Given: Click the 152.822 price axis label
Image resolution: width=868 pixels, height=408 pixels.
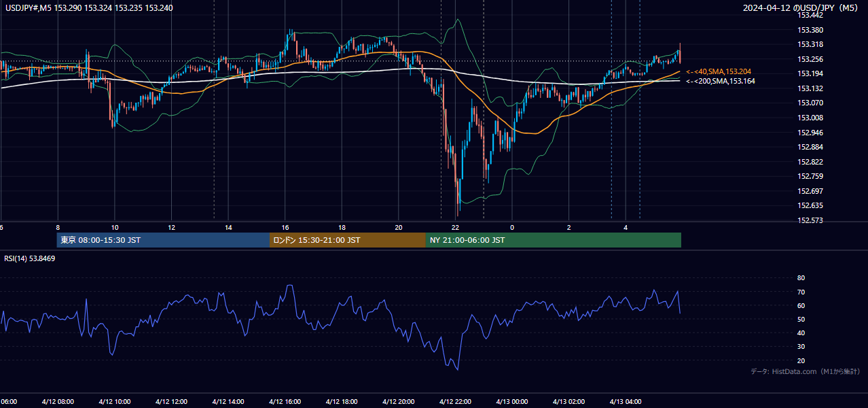Looking at the screenshot, I should pos(810,162).
